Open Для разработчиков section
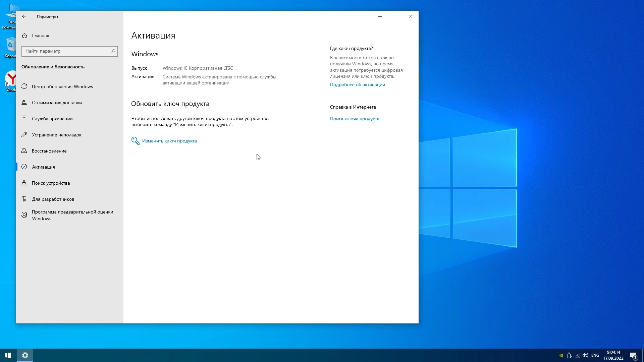The width and height of the screenshot is (644, 362). click(x=53, y=199)
